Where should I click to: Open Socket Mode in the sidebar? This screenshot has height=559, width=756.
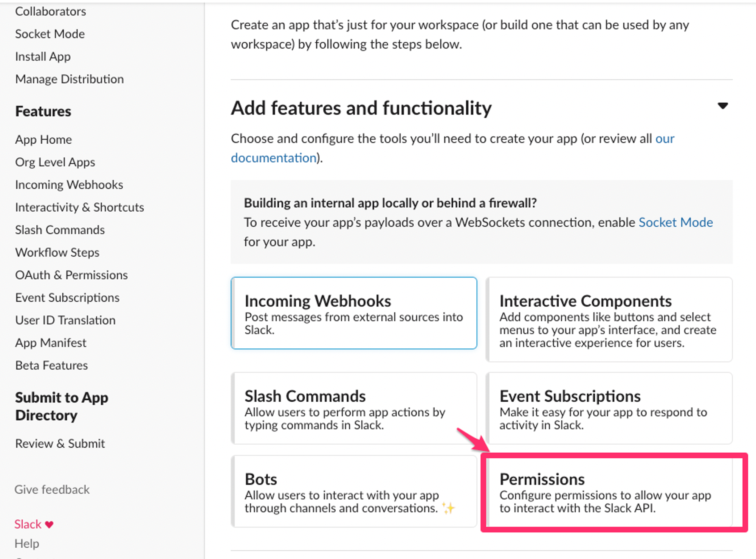tap(50, 34)
